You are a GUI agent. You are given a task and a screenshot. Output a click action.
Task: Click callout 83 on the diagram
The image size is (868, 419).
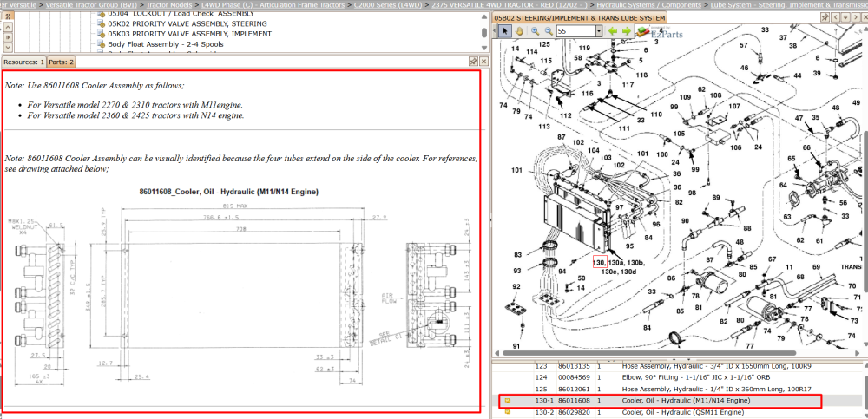(x=517, y=255)
